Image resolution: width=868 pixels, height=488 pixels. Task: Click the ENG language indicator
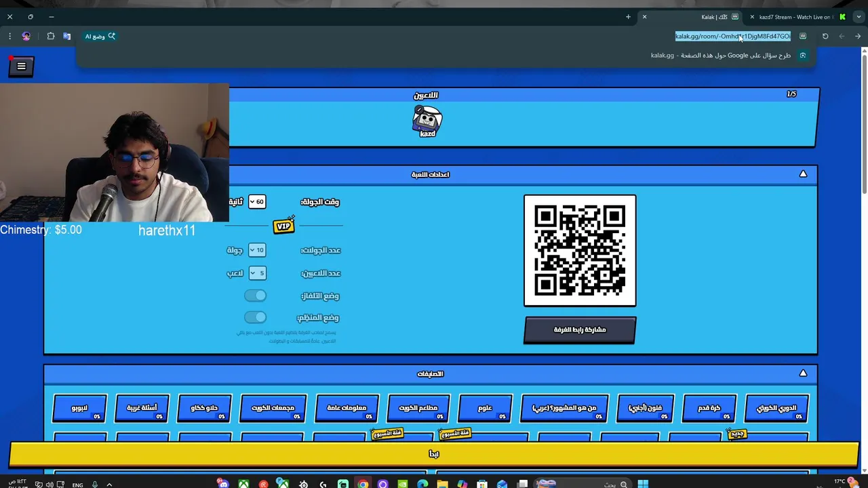77,485
